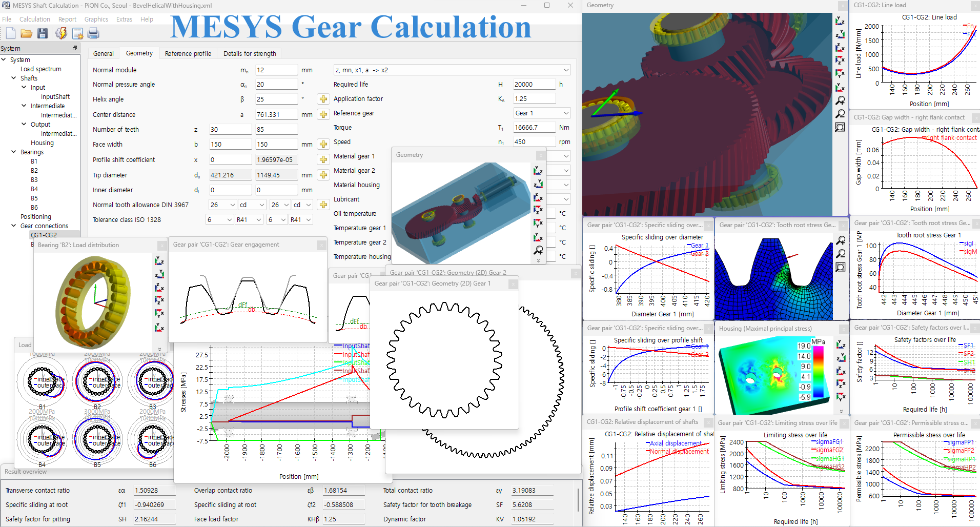Generate report using the toolbar report icon
The height and width of the screenshot is (527, 980).
tap(77, 34)
